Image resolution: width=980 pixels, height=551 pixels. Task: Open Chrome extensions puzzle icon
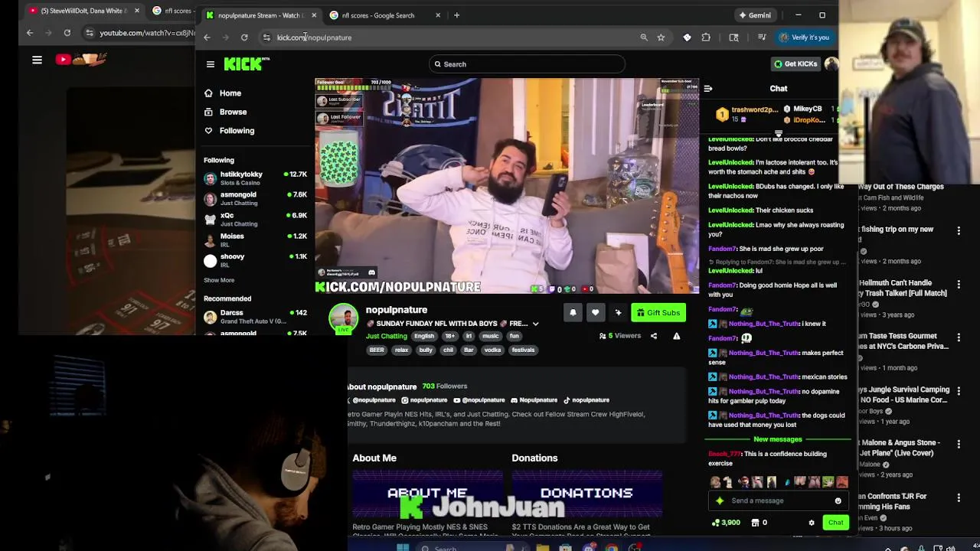pos(706,37)
